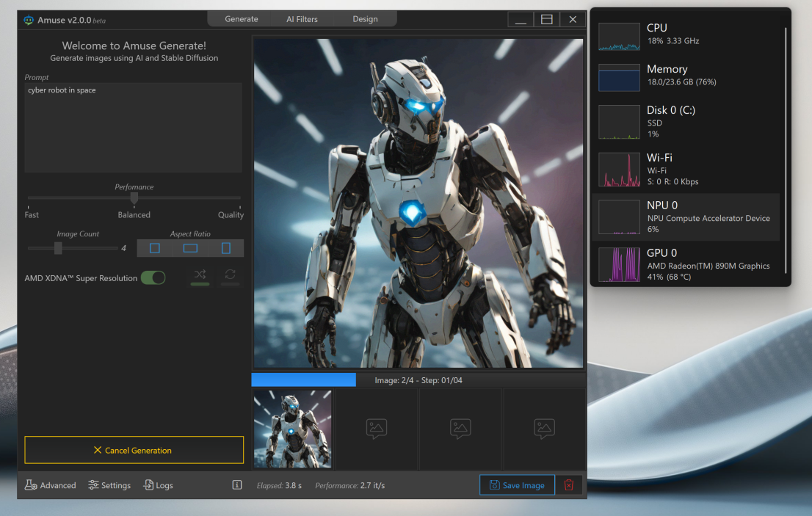Open Settings from the bottom bar
The width and height of the screenshot is (812, 516).
coord(109,485)
